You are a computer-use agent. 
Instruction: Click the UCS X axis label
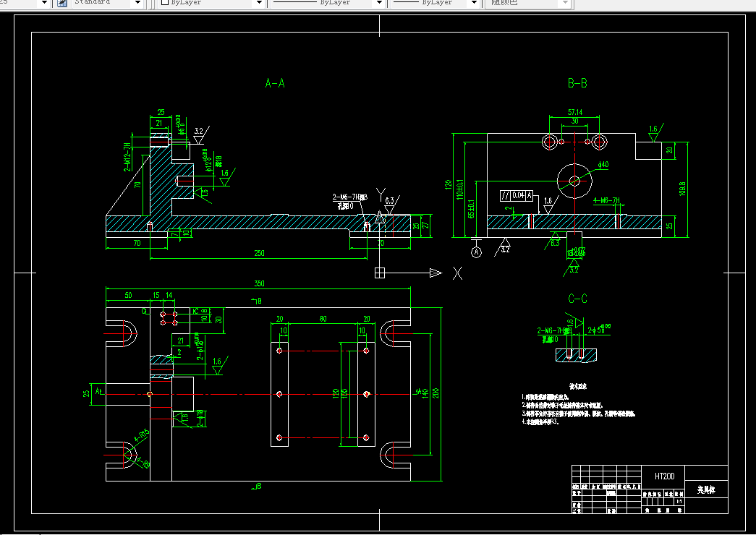[457, 274]
